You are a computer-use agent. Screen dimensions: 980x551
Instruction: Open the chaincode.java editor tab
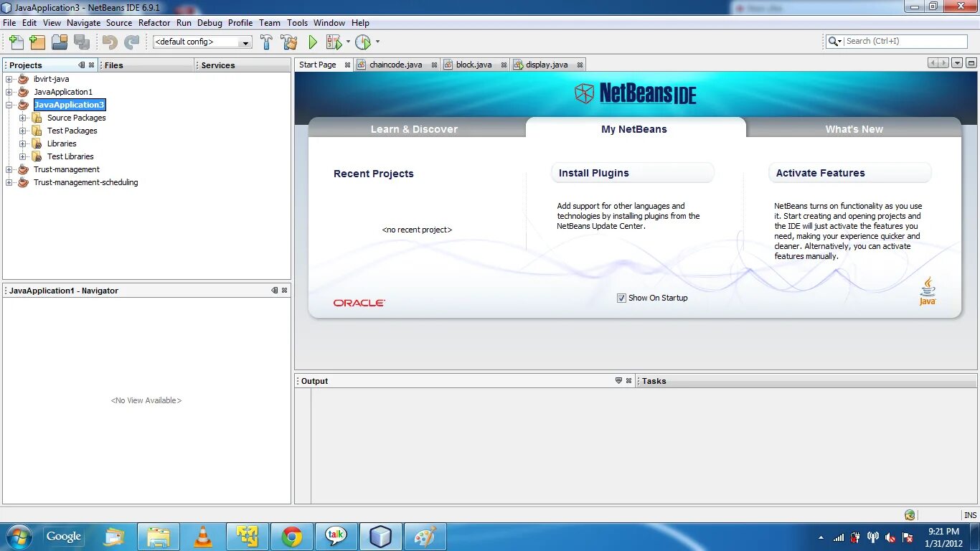(395, 65)
